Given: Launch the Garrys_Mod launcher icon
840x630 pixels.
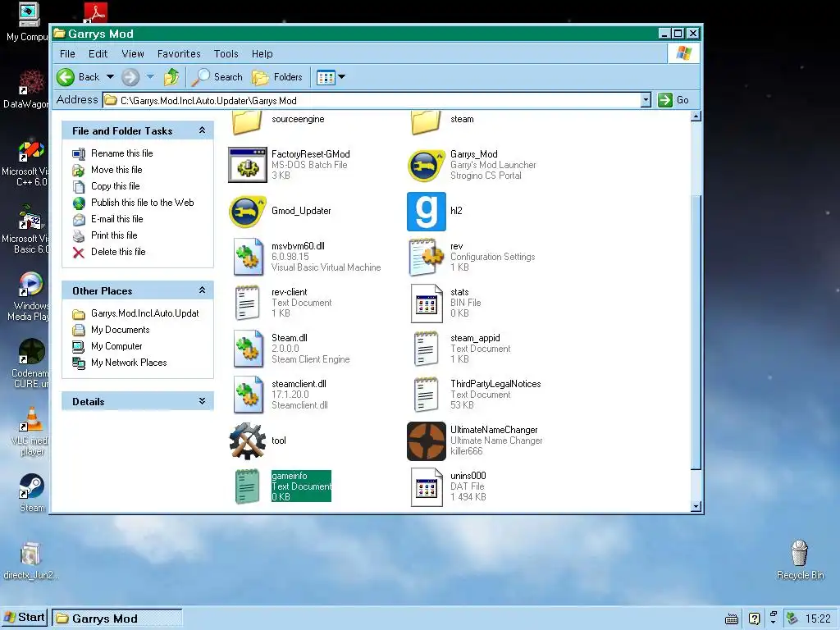Looking at the screenshot, I should coord(427,165).
